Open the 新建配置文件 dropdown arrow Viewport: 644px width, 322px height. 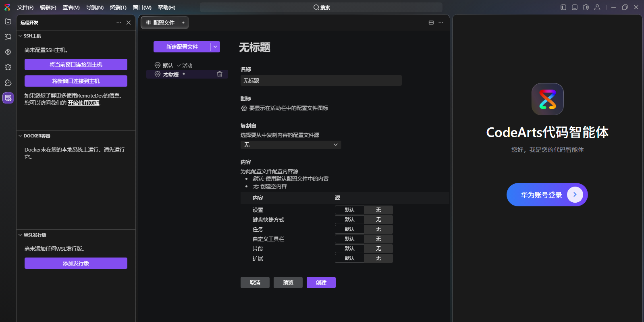215,47
